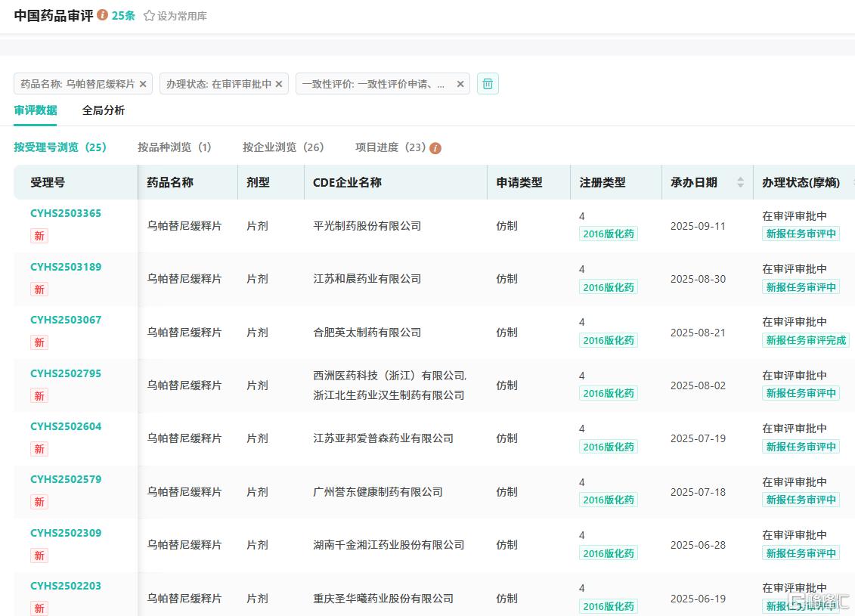Click the info icon next to 项目进度 (23)
The image size is (855, 616).
[435, 147]
